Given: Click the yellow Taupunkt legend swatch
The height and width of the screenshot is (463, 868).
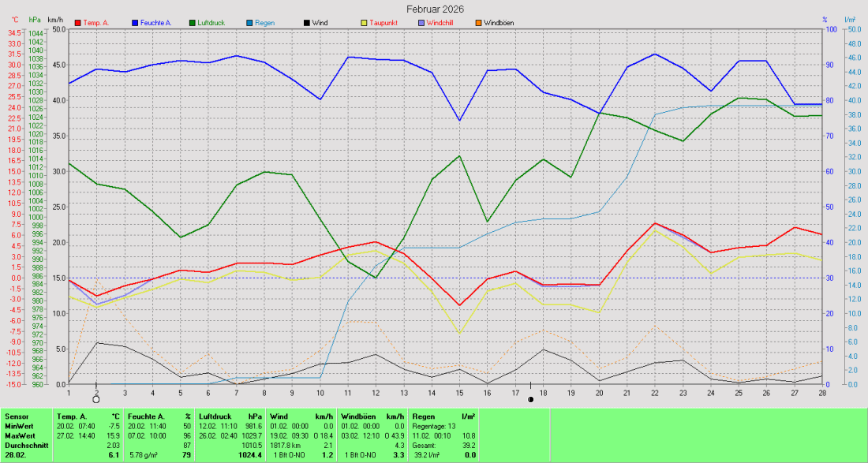Looking at the screenshot, I should point(363,23).
